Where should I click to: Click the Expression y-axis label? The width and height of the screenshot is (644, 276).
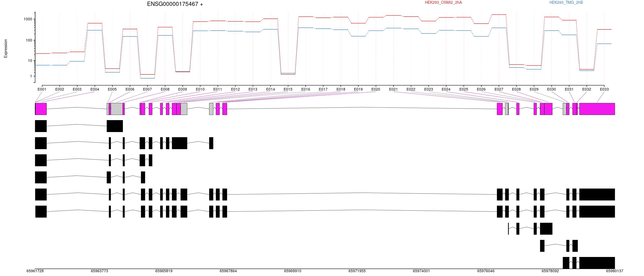[6, 49]
